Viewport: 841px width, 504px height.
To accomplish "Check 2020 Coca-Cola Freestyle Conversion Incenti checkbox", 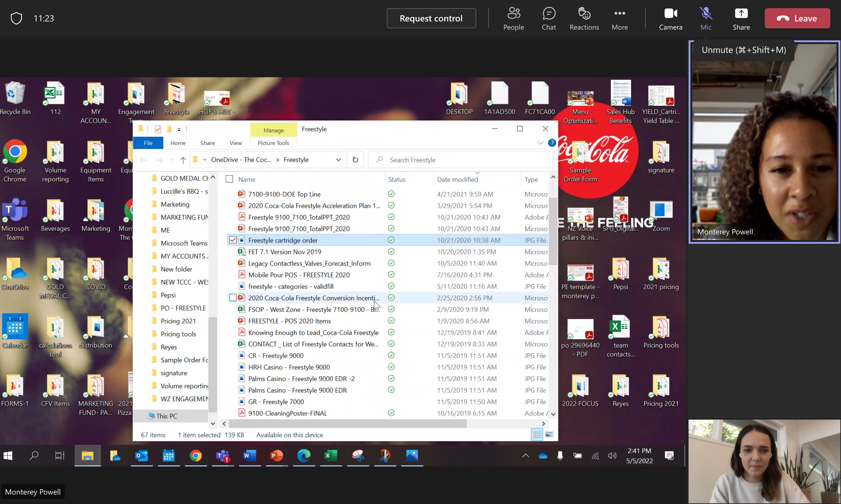I will pyautogui.click(x=233, y=298).
